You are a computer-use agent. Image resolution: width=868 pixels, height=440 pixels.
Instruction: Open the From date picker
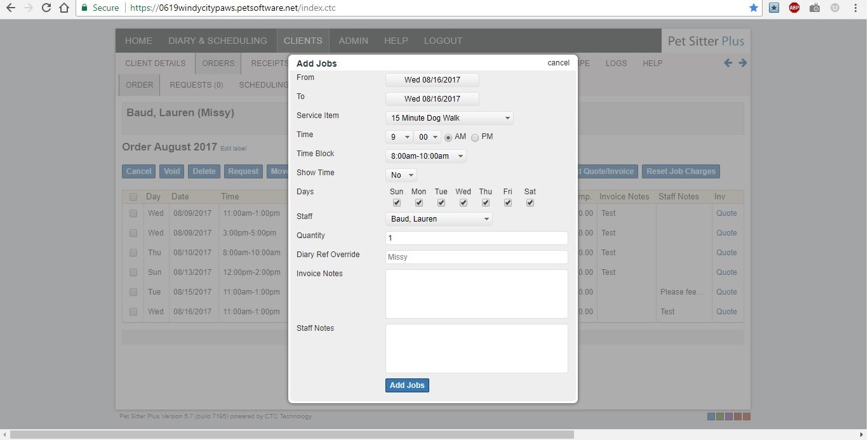[x=432, y=80]
